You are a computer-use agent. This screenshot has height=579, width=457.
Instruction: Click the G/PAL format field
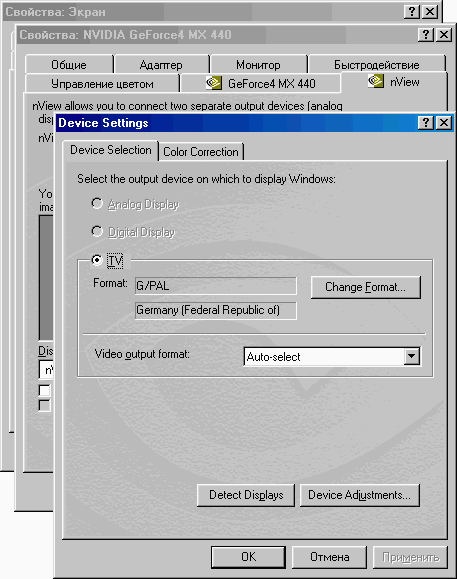point(216,286)
